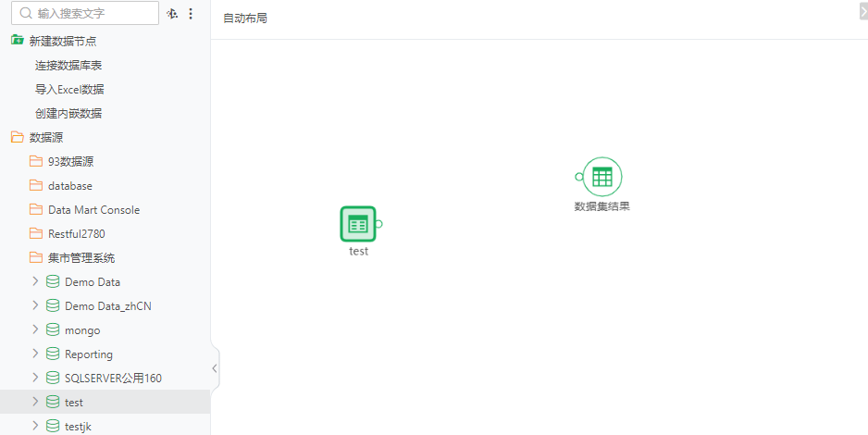The width and height of the screenshot is (868, 435).
Task: Click the test dataset node icon
Action: [358, 223]
